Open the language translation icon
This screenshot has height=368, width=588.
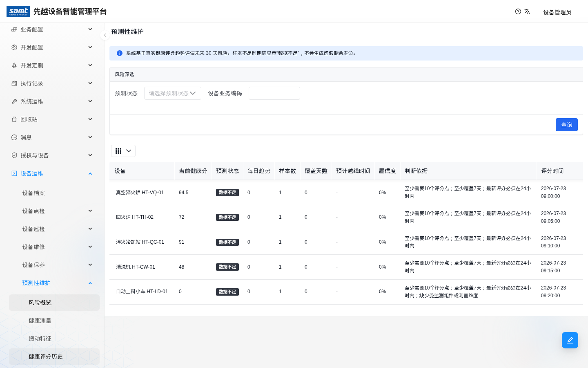tap(527, 11)
